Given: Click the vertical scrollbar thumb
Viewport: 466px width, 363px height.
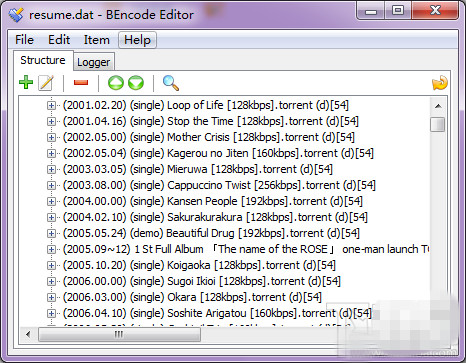Looking at the screenshot, I should tap(438, 124).
